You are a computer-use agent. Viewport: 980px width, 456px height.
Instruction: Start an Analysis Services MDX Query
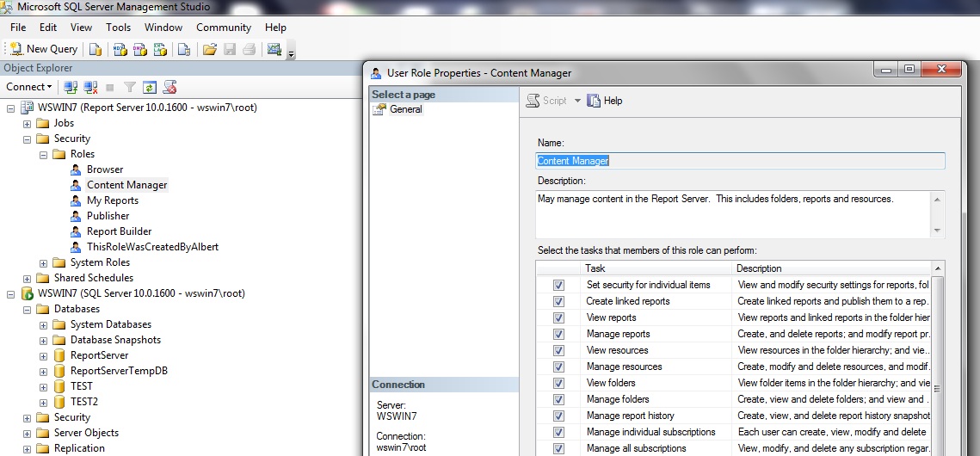click(120, 49)
